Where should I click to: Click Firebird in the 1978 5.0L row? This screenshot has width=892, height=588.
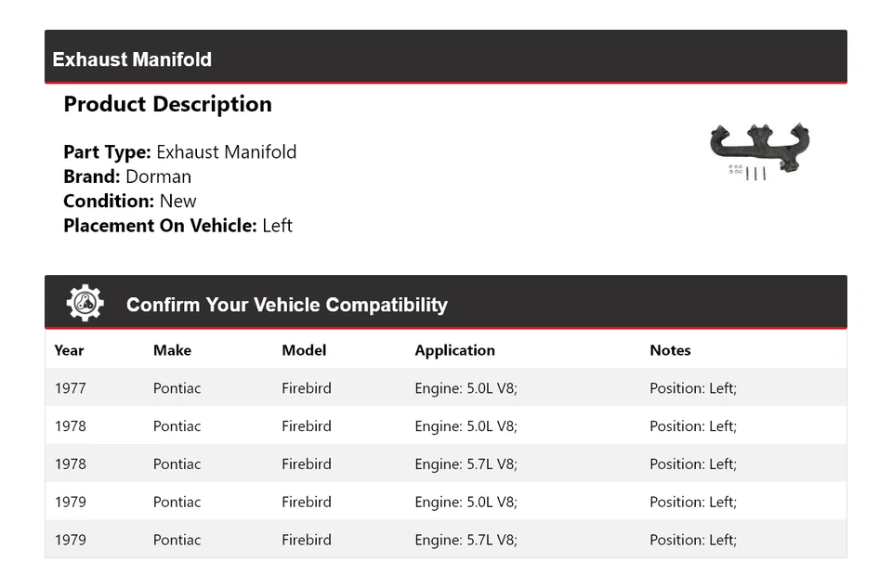pos(306,426)
